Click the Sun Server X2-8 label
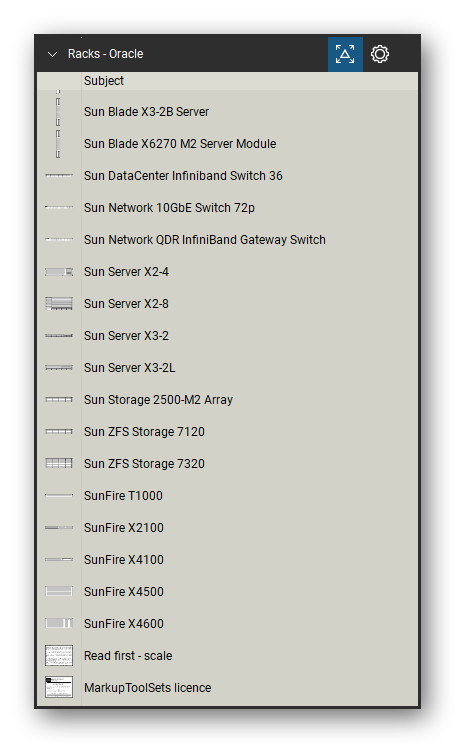Viewport: 455px width, 743px height. point(126,304)
